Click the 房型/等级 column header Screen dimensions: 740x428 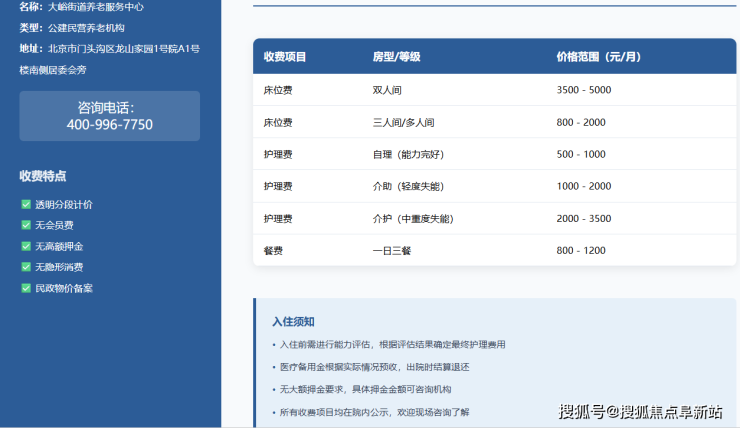396,57
